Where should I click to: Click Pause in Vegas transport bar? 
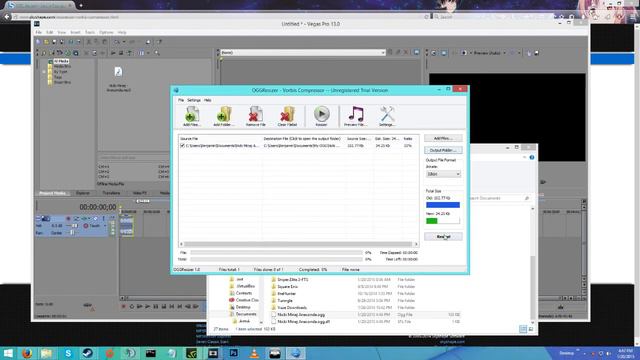(156, 307)
